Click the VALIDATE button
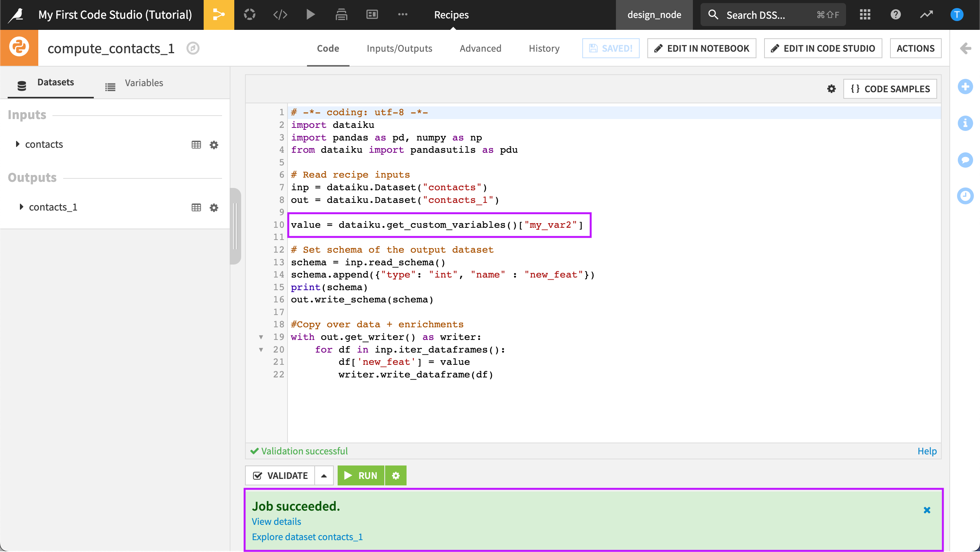980x552 pixels. pyautogui.click(x=280, y=475)
